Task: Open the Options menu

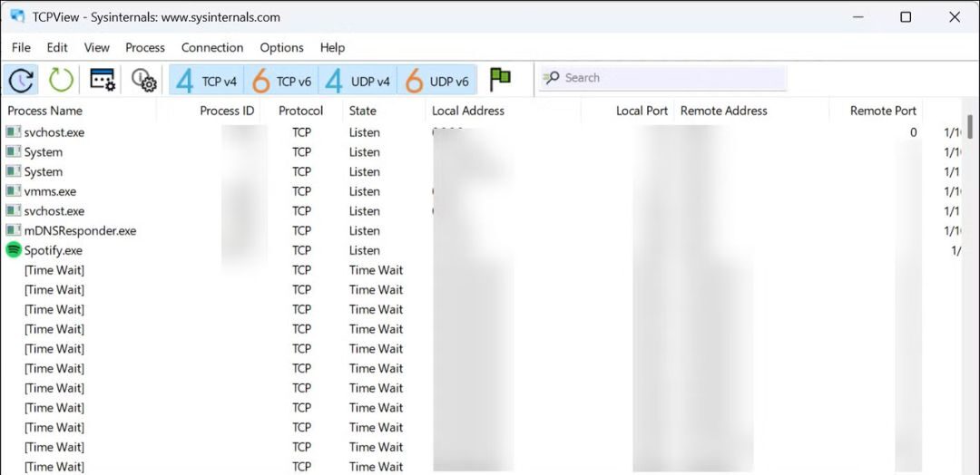Action: [282, 47]
